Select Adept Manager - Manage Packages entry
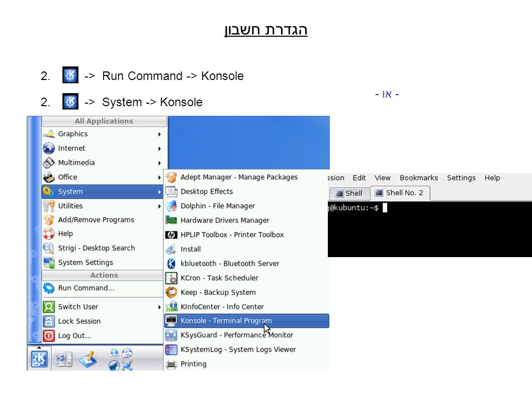 [x=247, y=177]
